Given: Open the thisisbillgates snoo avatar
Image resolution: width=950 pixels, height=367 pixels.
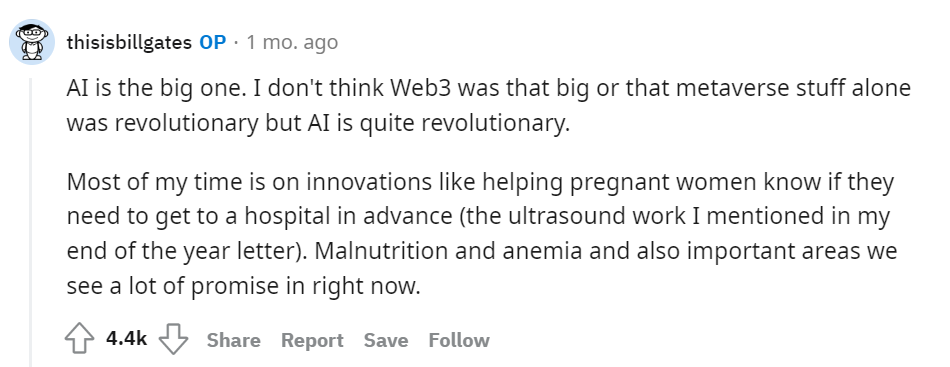Looking at the screenshot, I should 32,42.
